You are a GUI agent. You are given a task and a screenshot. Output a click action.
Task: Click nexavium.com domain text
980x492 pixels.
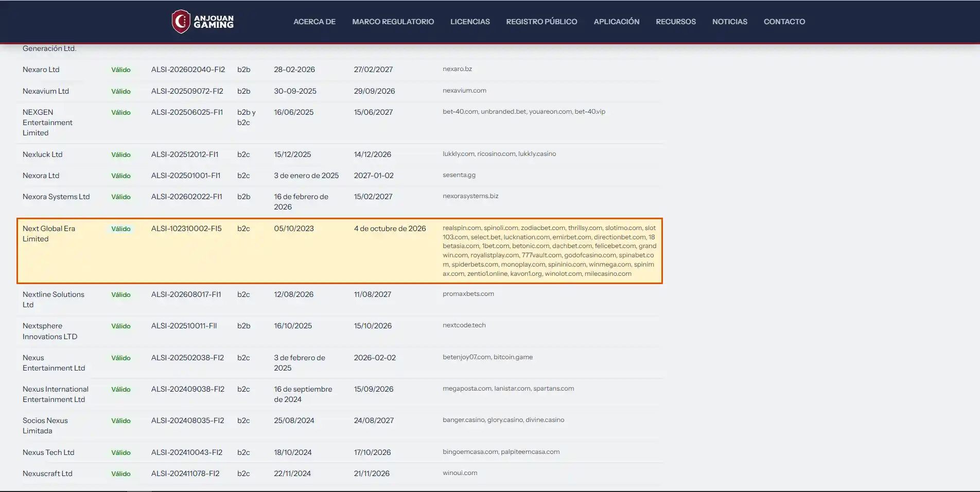[464, 91]
